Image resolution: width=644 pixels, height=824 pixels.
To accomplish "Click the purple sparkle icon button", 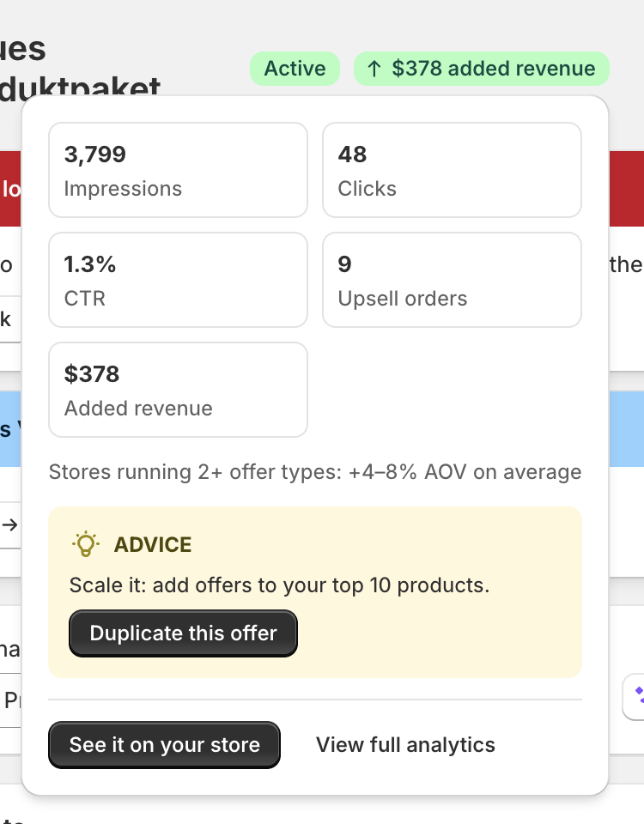I will point(634,696).
